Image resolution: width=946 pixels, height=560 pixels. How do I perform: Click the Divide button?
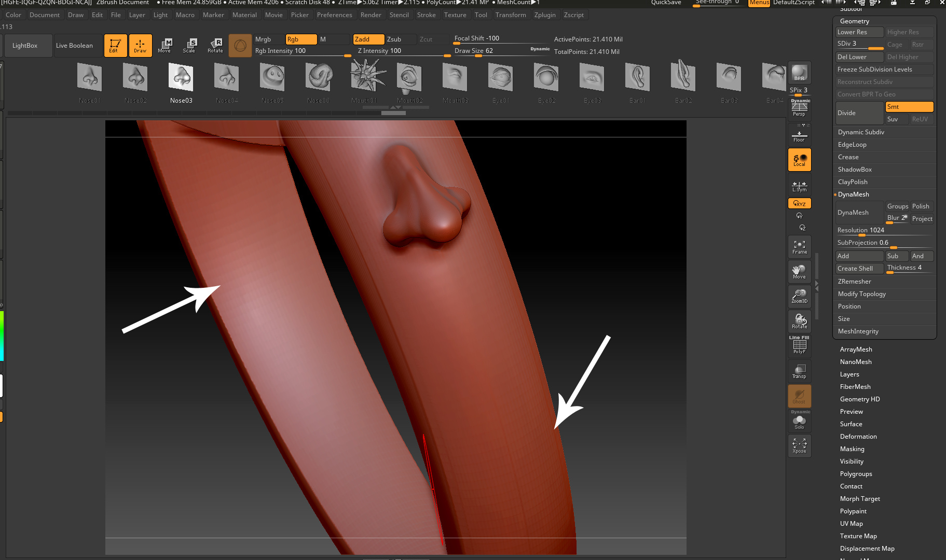859,113
